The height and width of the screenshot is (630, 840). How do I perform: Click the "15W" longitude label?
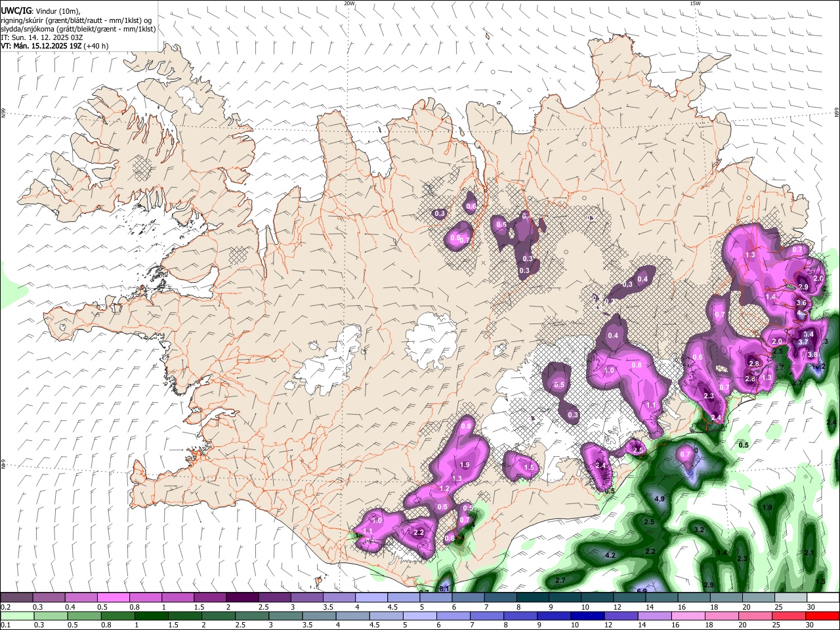(694, 3)
